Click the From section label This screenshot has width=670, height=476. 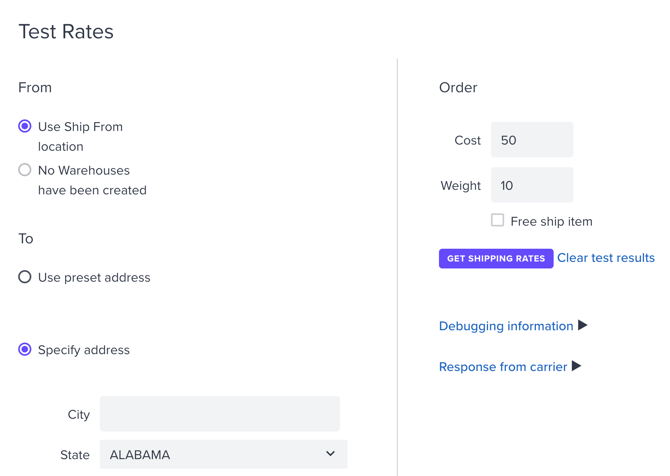click(35, 87)
